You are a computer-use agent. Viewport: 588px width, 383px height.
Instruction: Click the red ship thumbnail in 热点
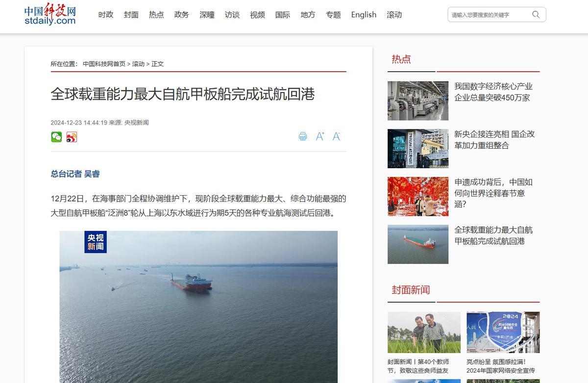click(x=418, y=244)
